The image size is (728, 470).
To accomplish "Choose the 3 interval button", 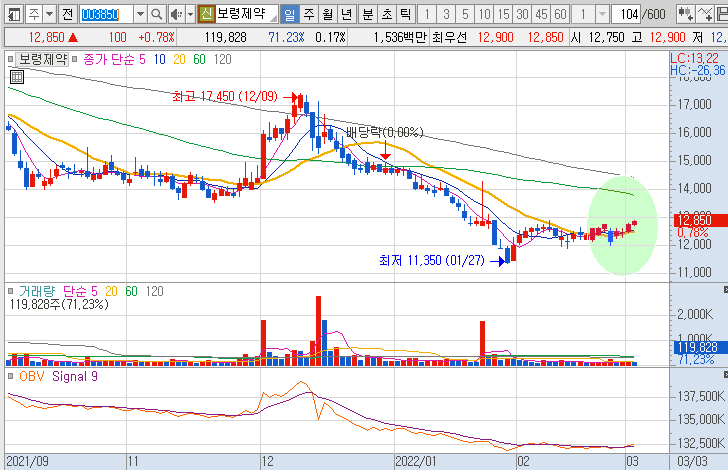I will tap(446, 15).
